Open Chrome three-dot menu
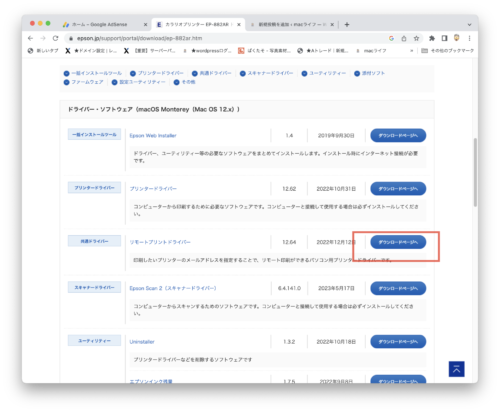Viewport: 500px width, 412px height. 469,38
